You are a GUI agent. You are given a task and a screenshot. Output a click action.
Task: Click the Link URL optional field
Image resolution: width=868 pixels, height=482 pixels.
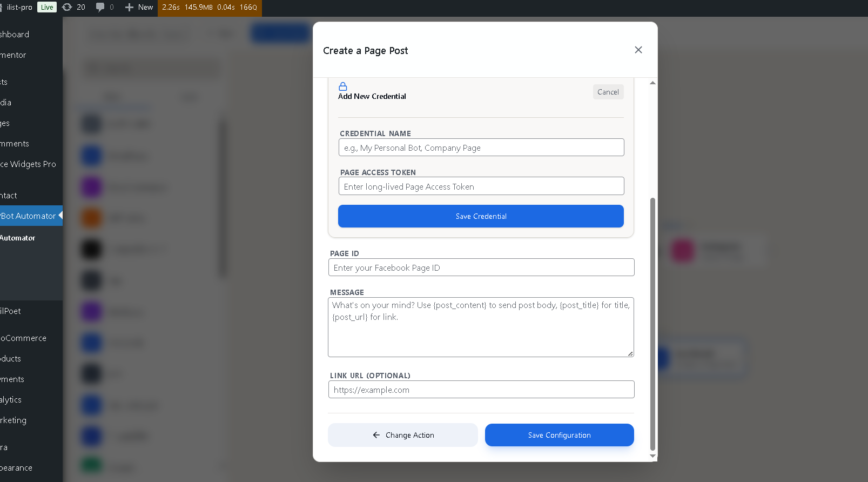pos(481,390)
